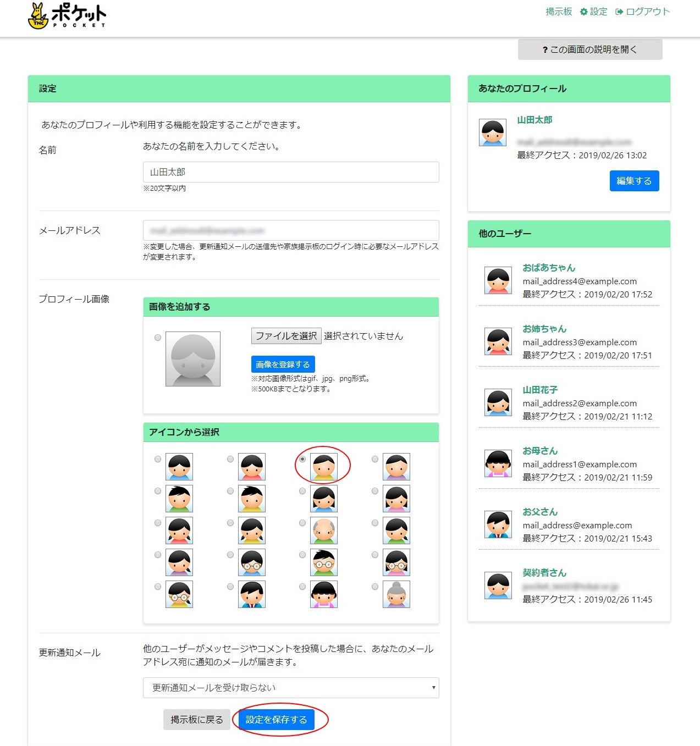Viewport: 700px width, 746px height.
Task: Click the 画像を登録する button
Action: pyautogui.click(x=282, y=364)
